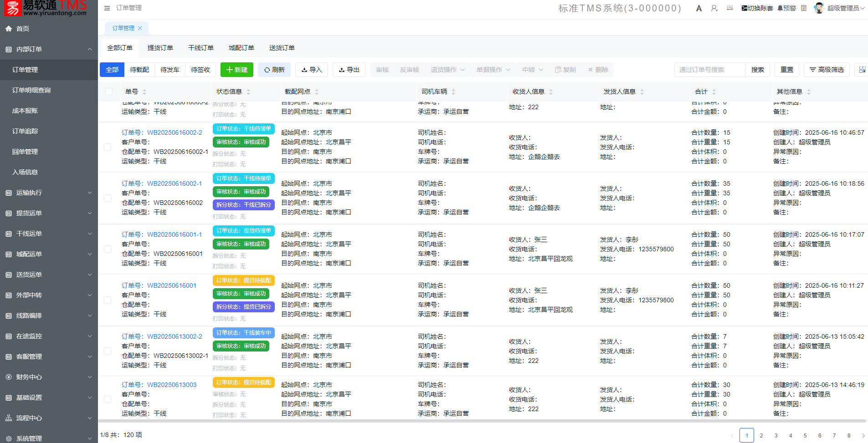Sort by 司机车辆 column sort arrows

tap(453, 92)
